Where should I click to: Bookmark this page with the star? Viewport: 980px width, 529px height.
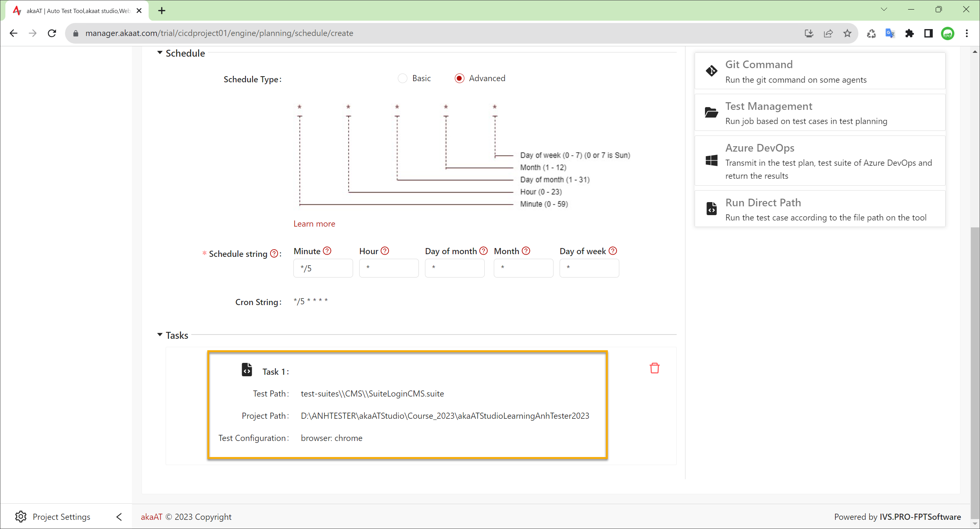pos(847,33)
